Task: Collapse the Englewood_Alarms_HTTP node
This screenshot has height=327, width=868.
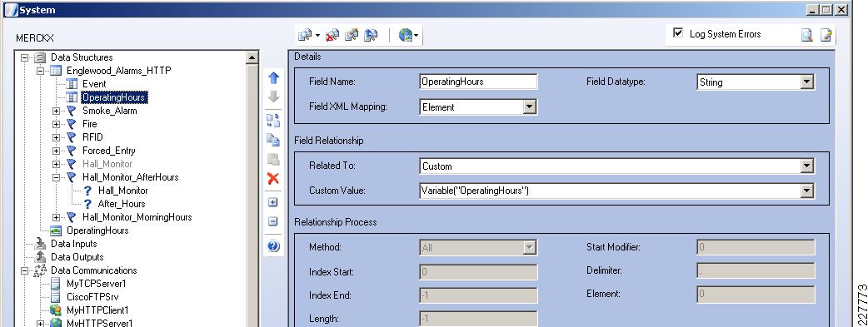Action: point(40,71)
